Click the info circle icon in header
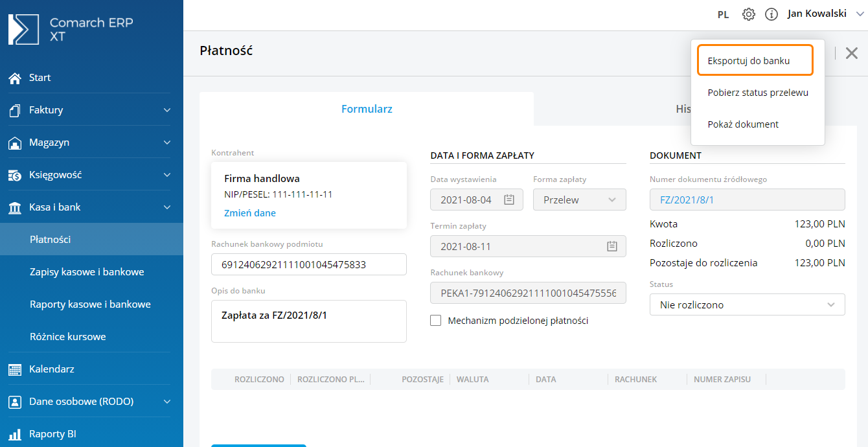The height and width of the screenshot is (447, 868). click(771, 14)
